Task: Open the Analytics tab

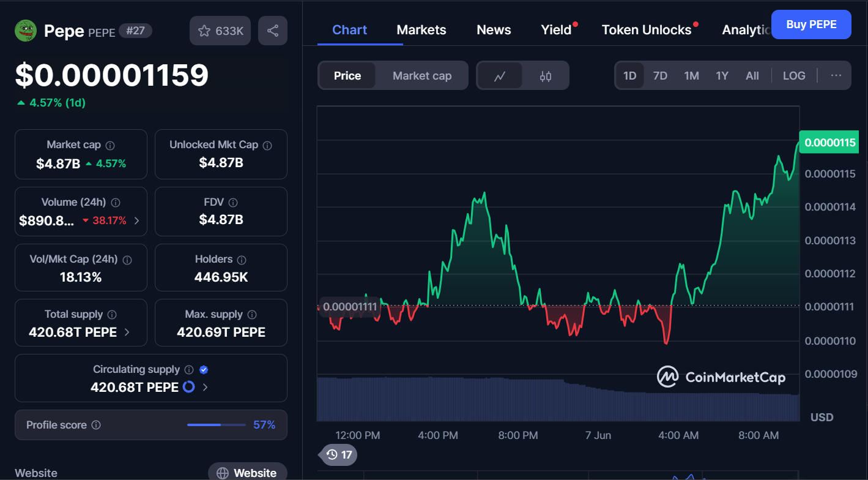Action: coord(746,30)
